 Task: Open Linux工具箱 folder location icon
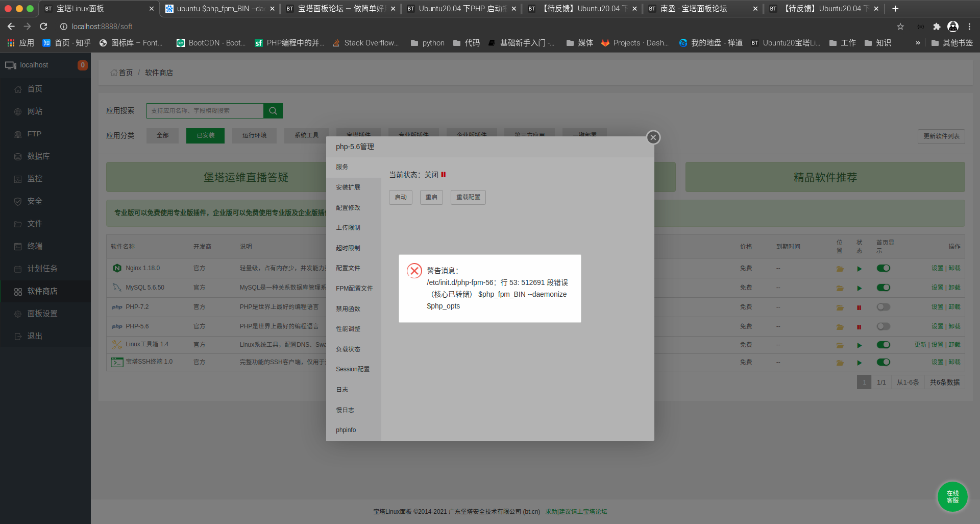pos(840,345)
